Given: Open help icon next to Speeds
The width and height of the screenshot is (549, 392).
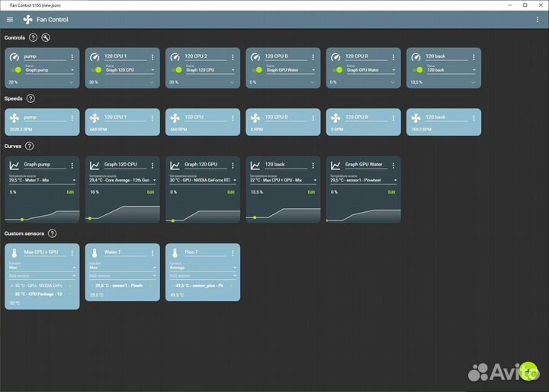Looking at the screenshot, I should click(x=30, y=98).
